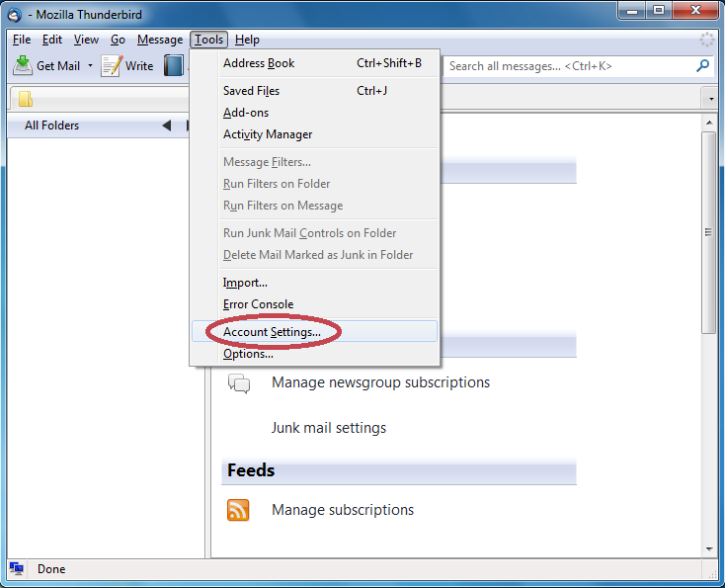725x588 pixels.
Task: Select Address Book from Tools menu
Action: coord(314,63)
